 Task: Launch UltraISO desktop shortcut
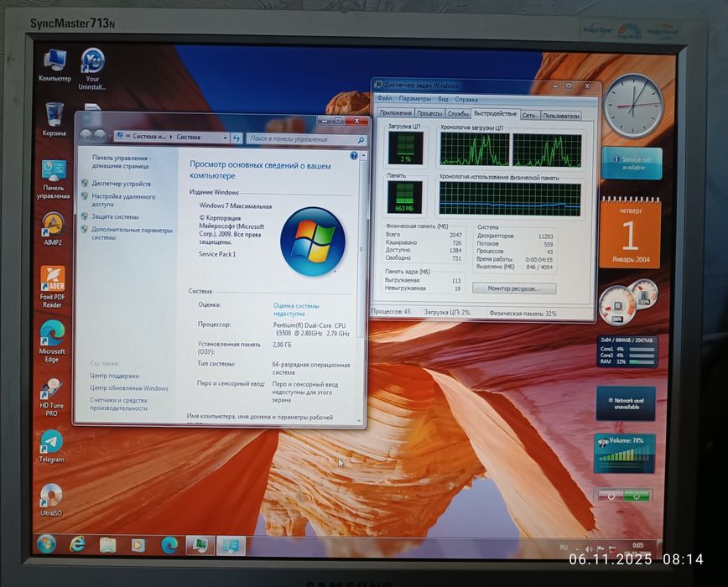pyautogui.click(x=51, y=500)
